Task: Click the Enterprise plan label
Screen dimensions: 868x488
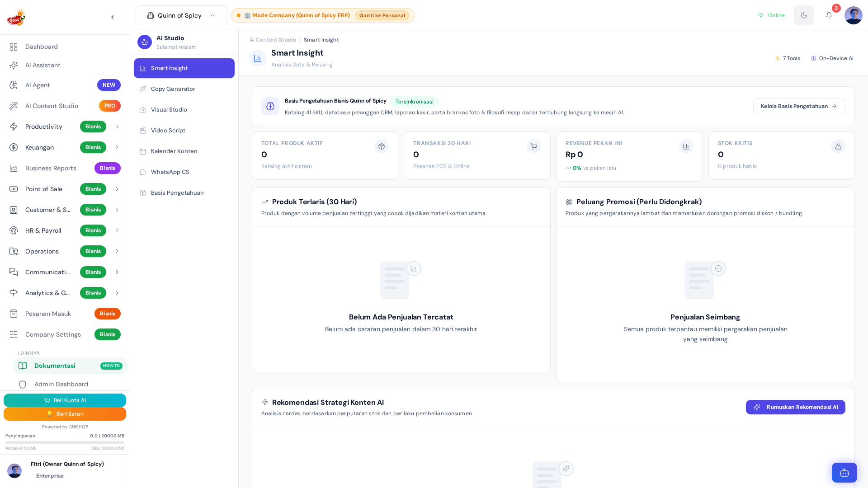Action: point(50,476)
